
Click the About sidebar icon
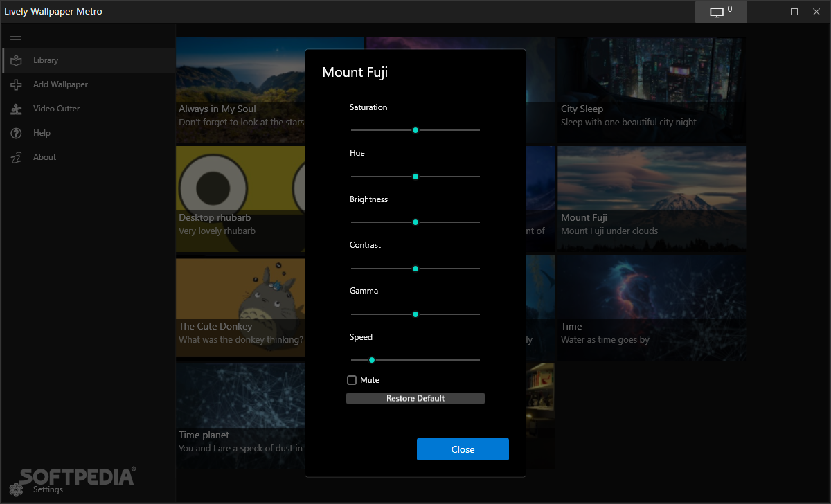point(16,157)
